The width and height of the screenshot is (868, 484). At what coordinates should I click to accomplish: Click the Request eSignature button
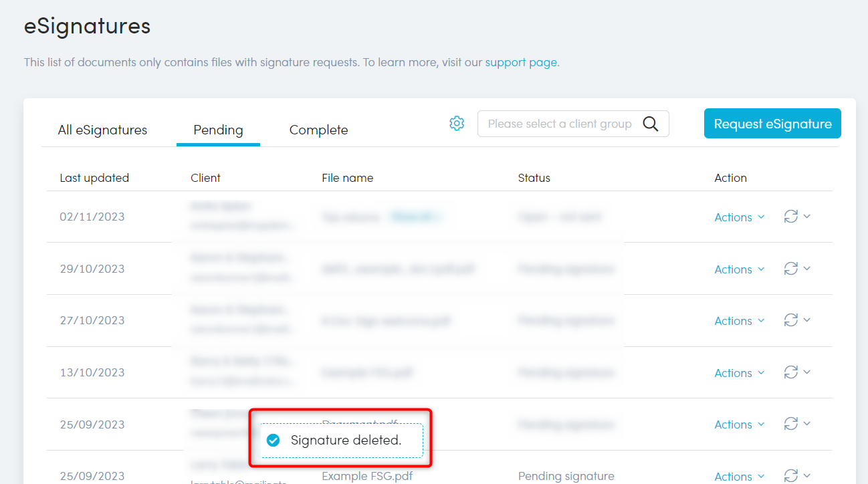(772, 124)
